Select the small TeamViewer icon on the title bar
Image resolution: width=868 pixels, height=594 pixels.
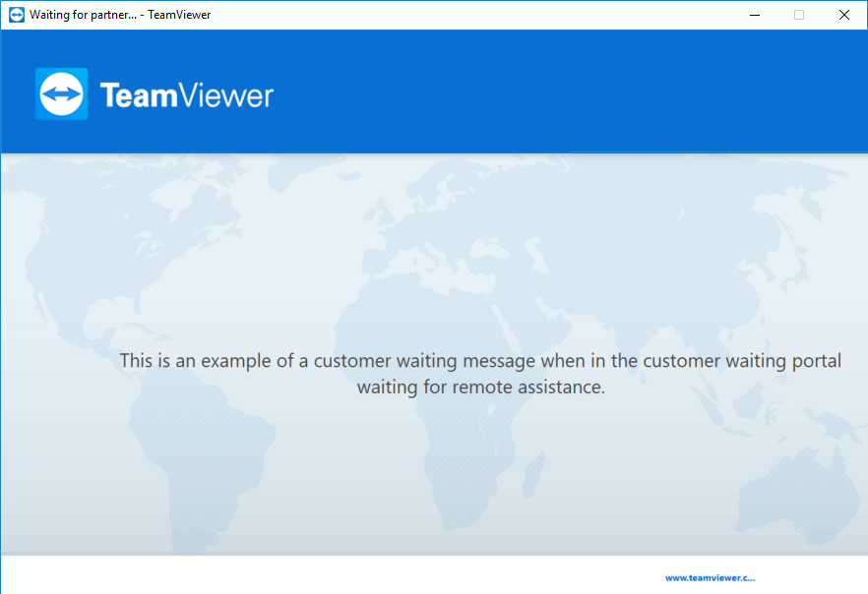tap(15, 15)
